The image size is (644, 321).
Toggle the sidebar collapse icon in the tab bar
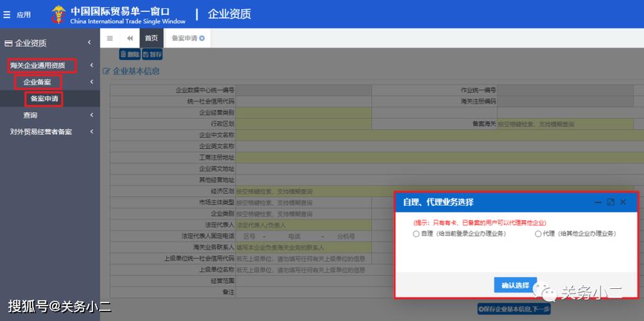click(110, 38)
